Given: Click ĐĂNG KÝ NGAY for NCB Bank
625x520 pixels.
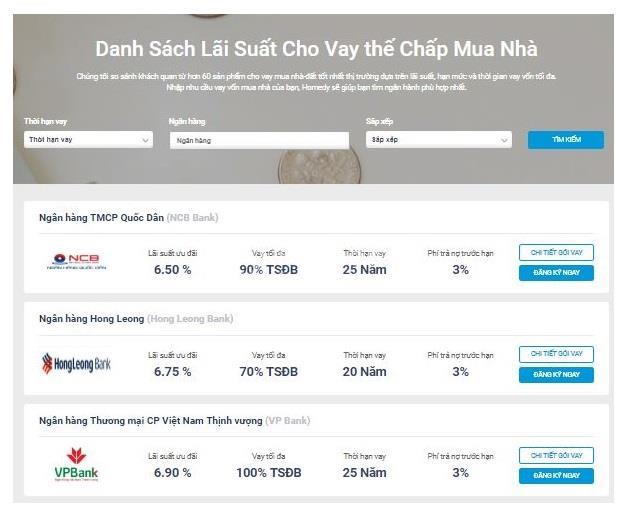Looking at the screenshot, I should (556, 273).
